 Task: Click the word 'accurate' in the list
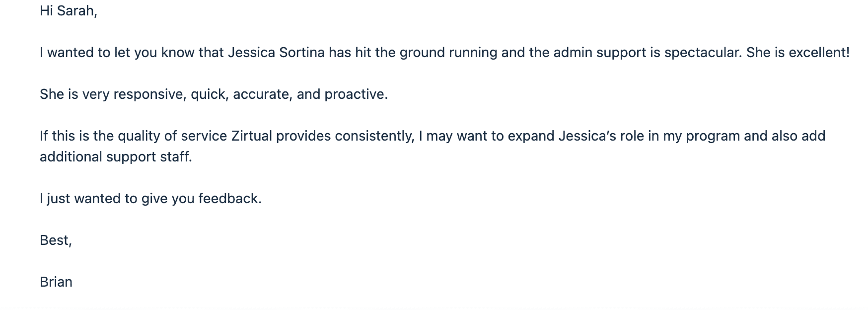coord(261,94)
